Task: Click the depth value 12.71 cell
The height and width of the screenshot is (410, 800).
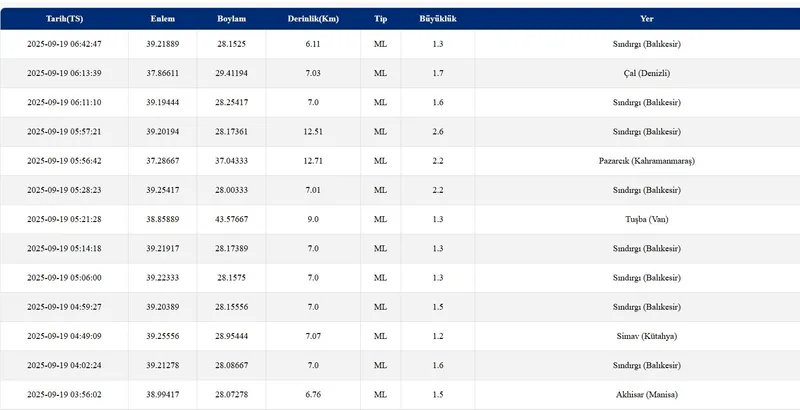Action: pyautogui.click(x=313, y=161)
